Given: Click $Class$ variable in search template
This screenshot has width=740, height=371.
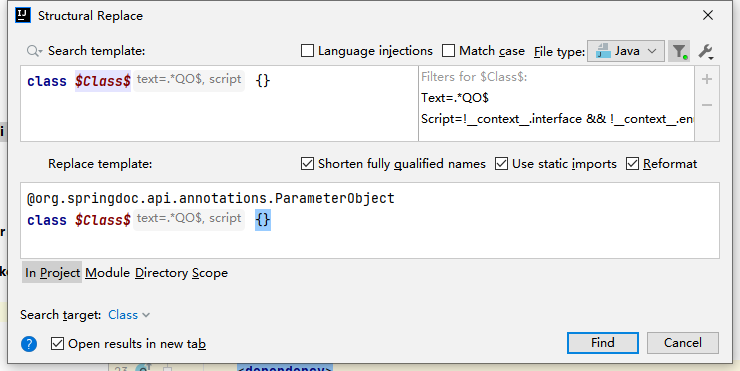Looking at the screenshot, I should (102, 81).
